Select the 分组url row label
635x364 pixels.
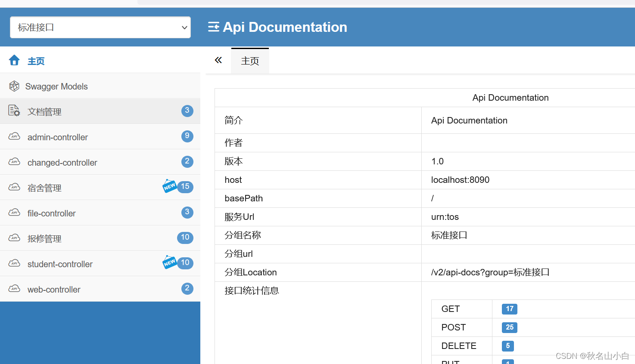pos(239,254)
